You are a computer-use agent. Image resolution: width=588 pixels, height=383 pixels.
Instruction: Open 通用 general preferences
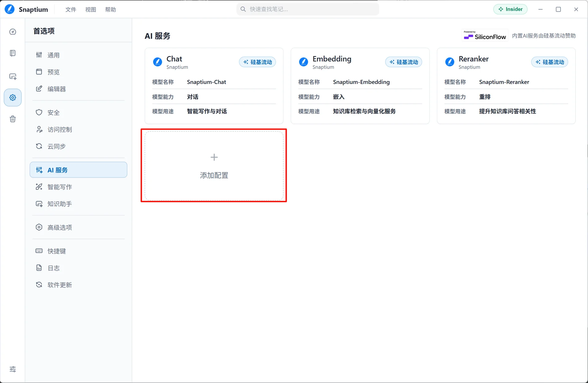(x=78, y=55)
